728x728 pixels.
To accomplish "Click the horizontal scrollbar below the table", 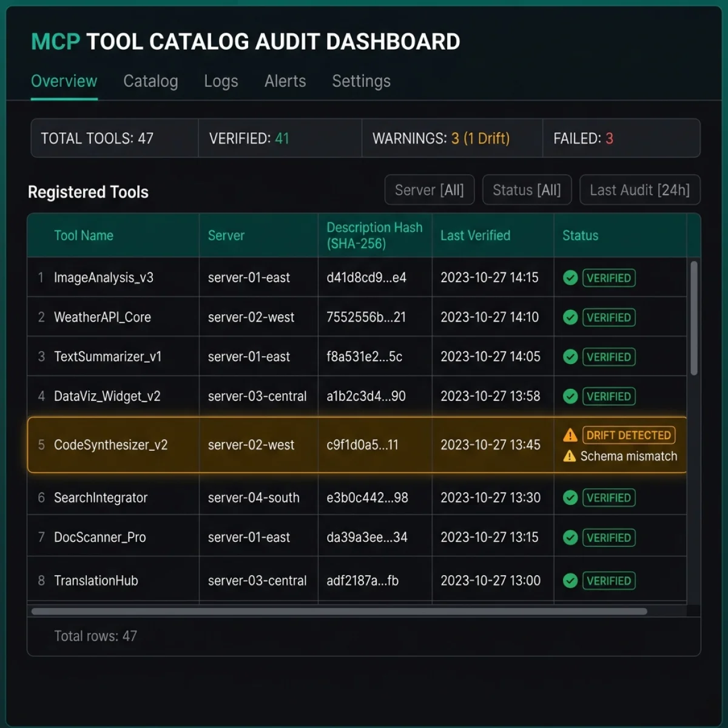I will [339, 611].
